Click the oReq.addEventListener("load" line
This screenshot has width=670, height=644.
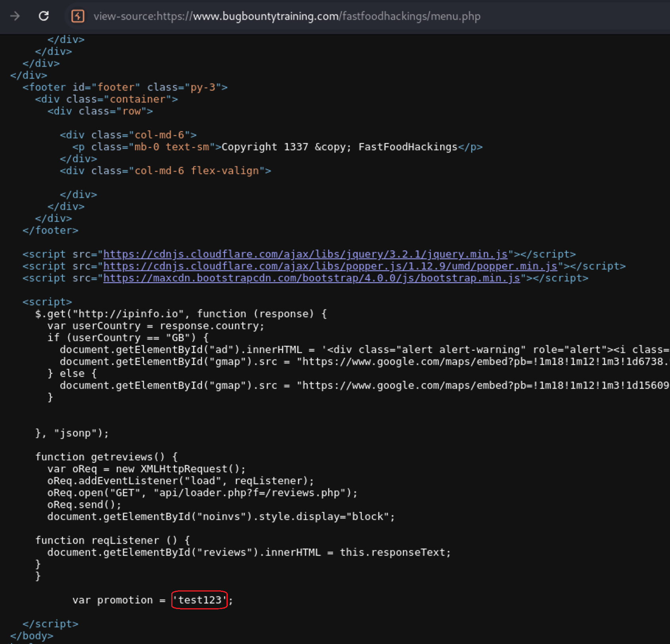coord(181,481)
